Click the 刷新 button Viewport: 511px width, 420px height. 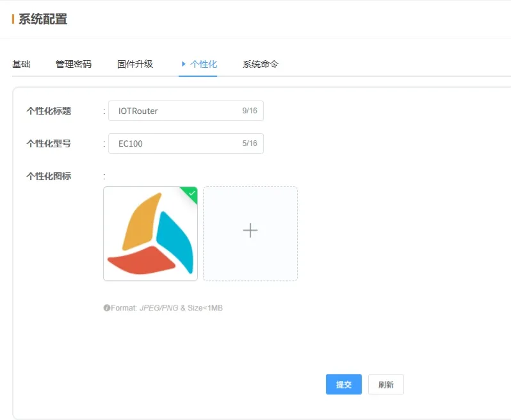(386, 385)
